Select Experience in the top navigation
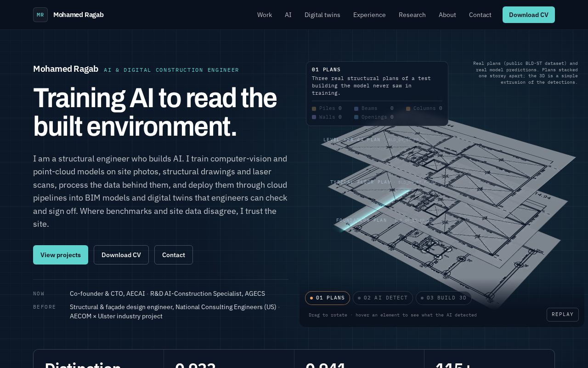 [x=369, y=15]
